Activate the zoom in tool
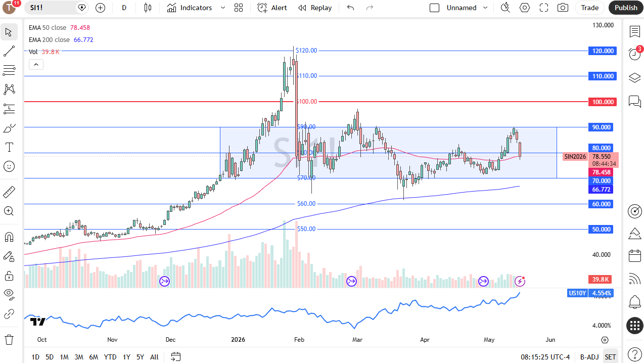 9,211
